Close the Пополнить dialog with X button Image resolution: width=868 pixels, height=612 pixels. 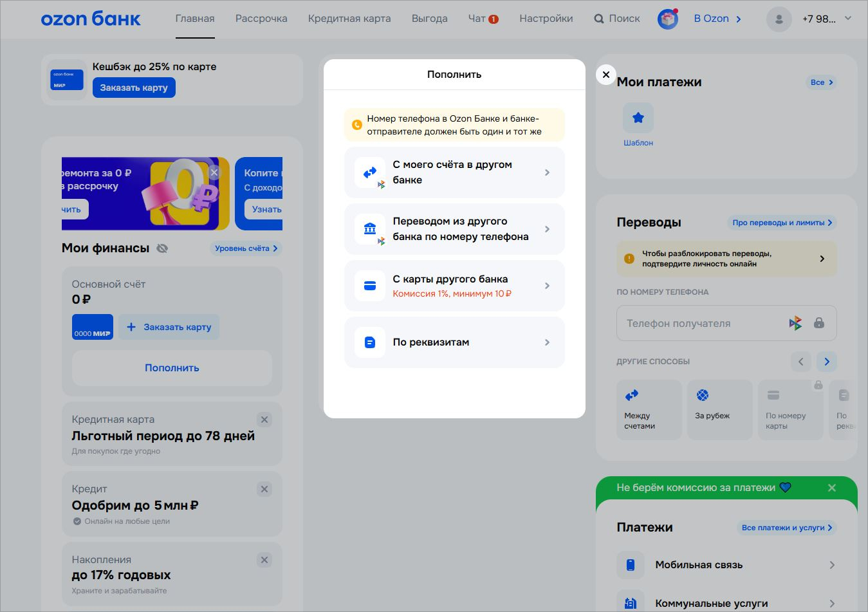click(605, 75)
